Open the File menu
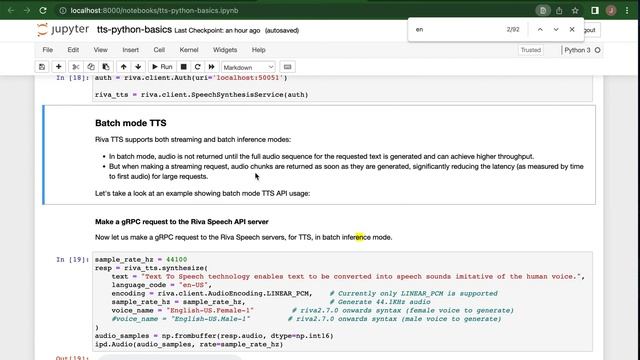Screen dimensions: 640x360 click(48, 50)
